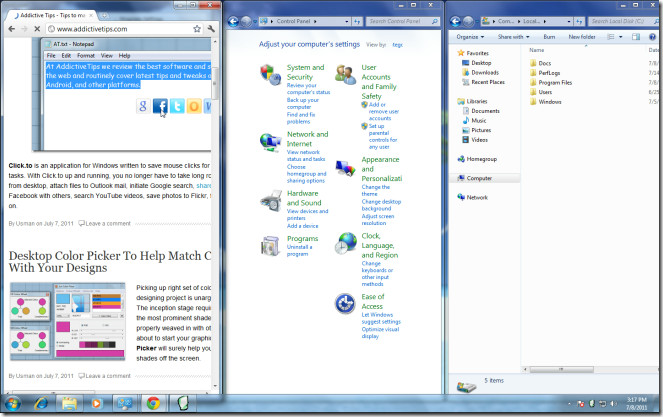Image resolution: width=663 pixels, height=417 pixels.
Task: Click the volume icon in the system tray
Action: 614,404
